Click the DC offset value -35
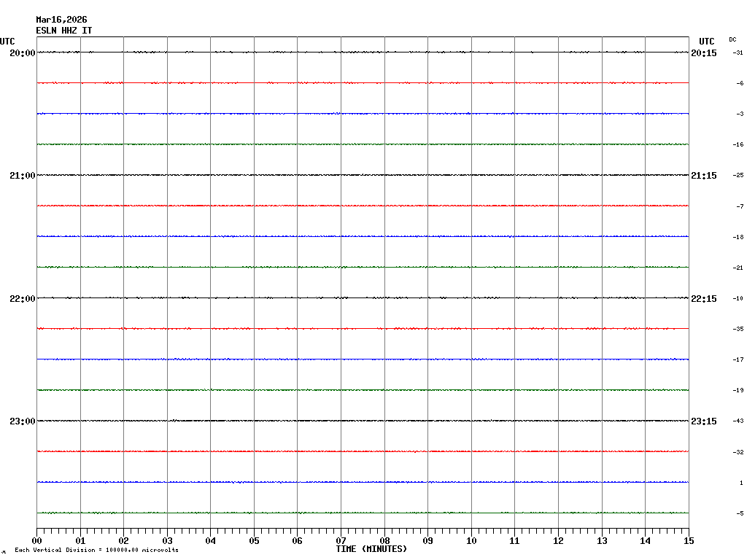The width and height of the screenshot is (747, 560). pos(738,330)
